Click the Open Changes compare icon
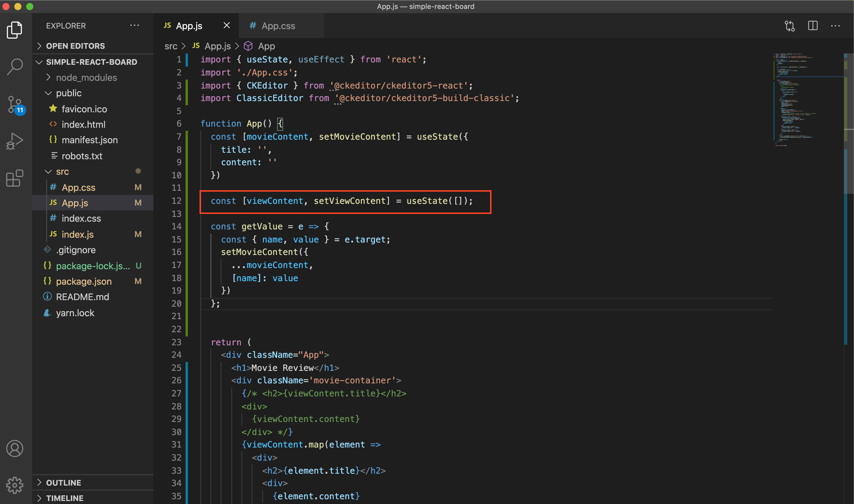 789,26
